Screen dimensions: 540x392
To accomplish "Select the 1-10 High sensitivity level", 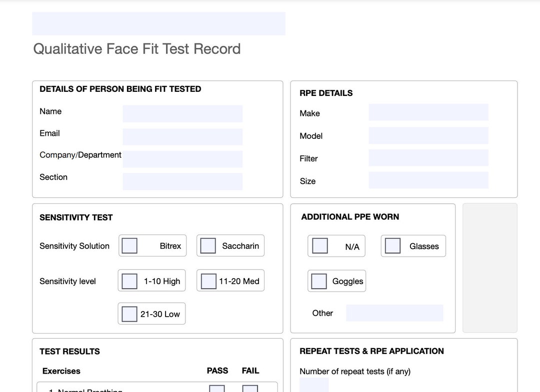I will [x=129, y=281].
